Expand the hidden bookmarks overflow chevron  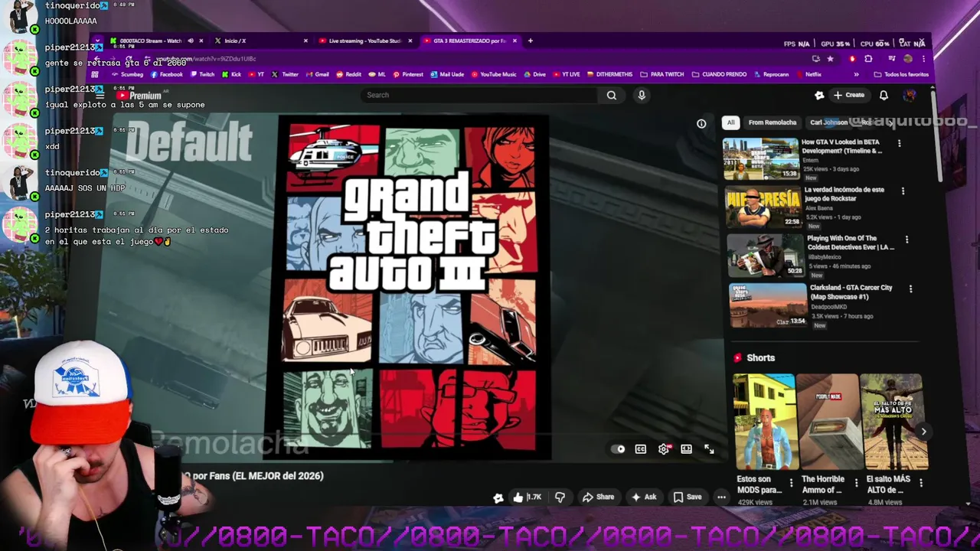tap(856, 74)
